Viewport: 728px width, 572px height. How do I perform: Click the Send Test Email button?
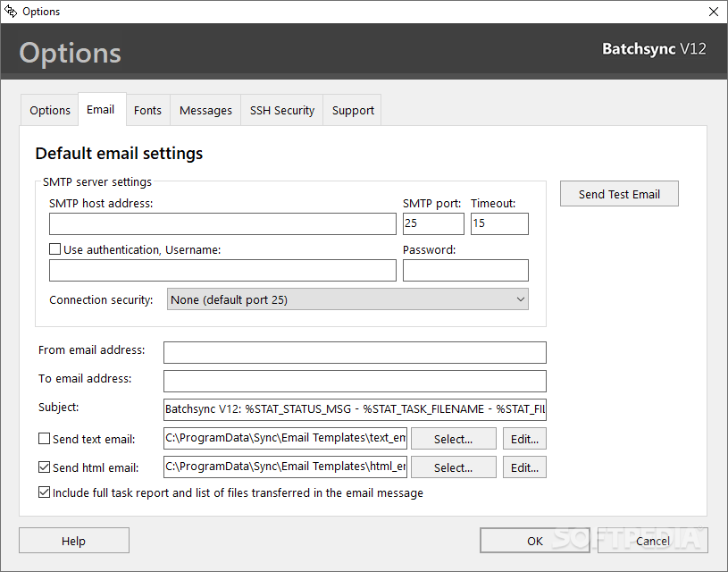[x=619, y=194]
